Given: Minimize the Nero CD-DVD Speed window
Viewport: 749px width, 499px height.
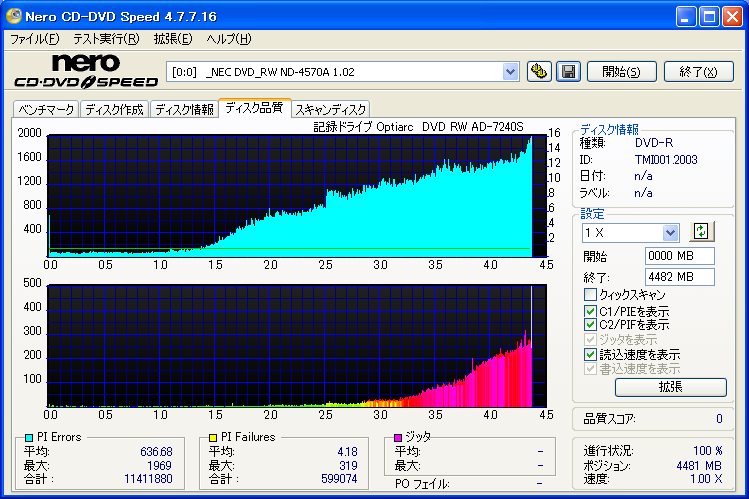Looking at the screenshot, I should (x=686, y=17).
